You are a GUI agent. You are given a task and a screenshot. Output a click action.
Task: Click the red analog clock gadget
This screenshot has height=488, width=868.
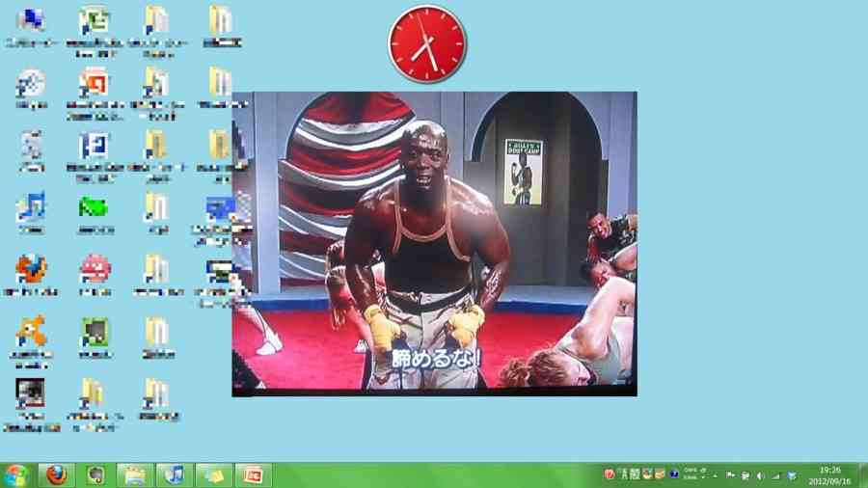pos(426,43)
